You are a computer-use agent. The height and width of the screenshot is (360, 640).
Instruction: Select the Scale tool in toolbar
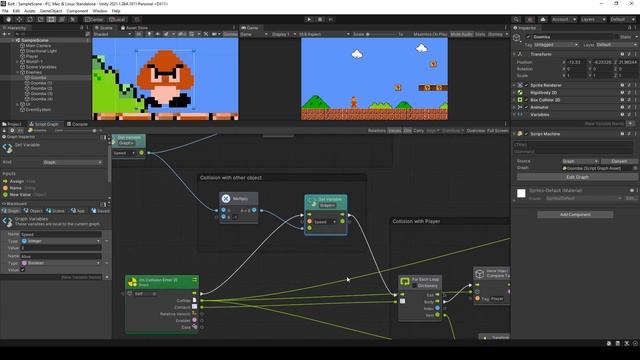coord(40,19)
